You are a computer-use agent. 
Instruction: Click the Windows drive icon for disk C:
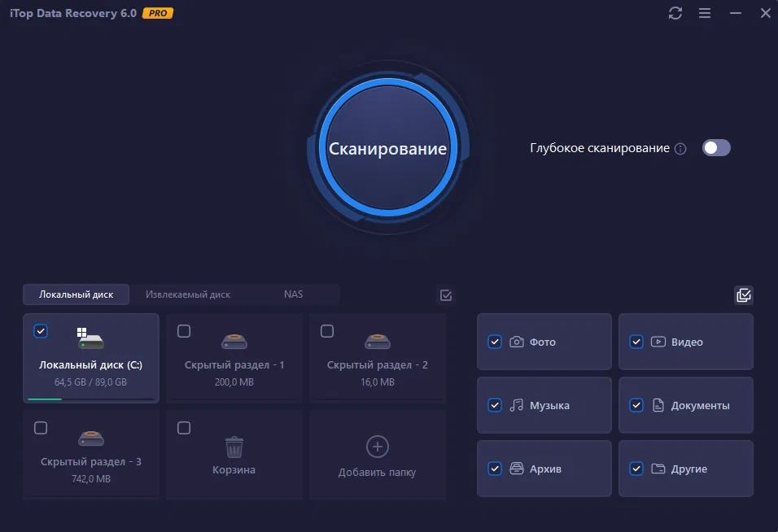[x=90, y=338]
